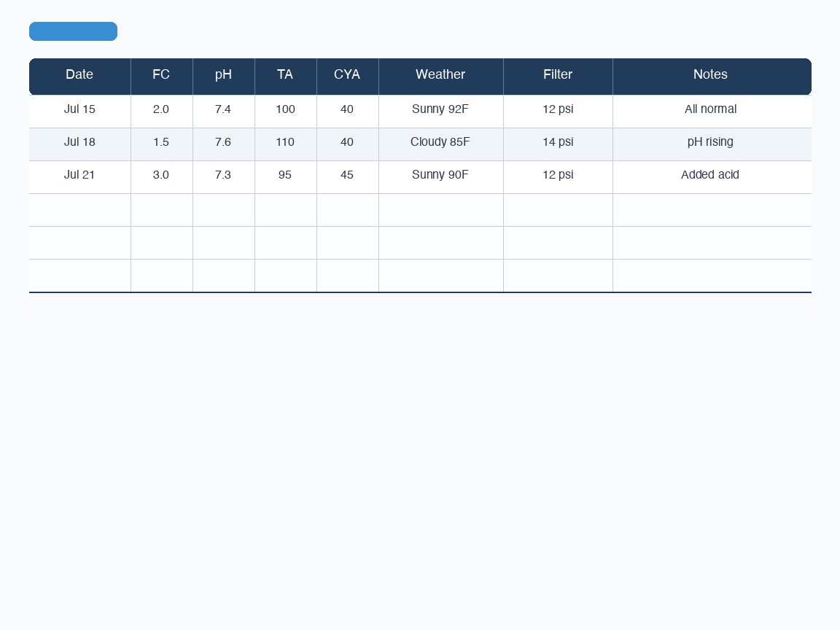The width and height of the screenshot is (840, 630).
Task: Click the TA column header
Action: pyautogui.click(x=286, y=77)
